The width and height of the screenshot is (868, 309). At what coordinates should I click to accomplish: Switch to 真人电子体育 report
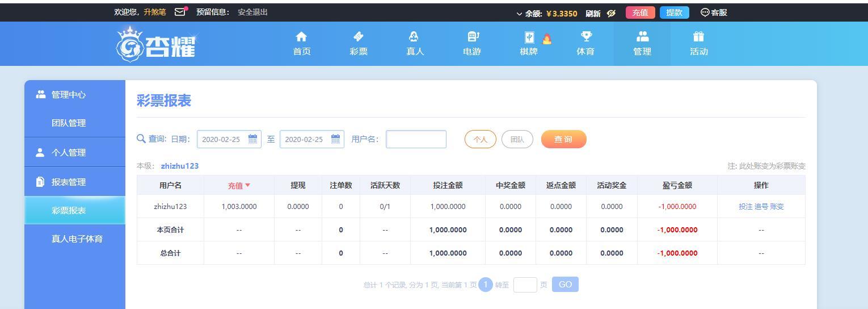(77, 239)
